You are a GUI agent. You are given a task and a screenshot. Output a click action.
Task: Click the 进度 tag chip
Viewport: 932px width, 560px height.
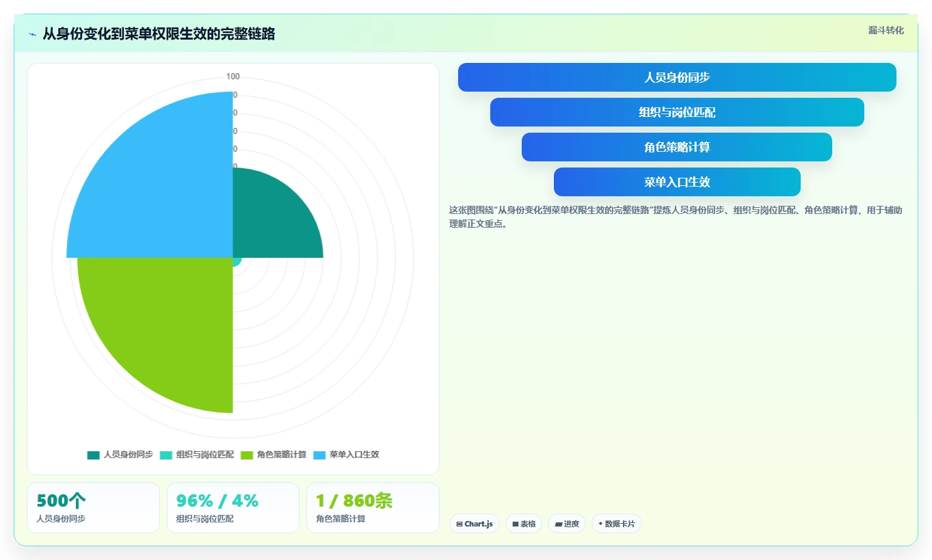coord(567,524)
